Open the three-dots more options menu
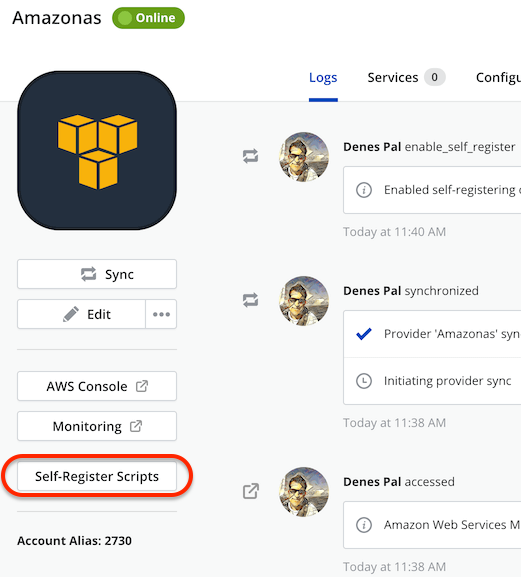This screenshot has height=577, width=521. tap(161, 314)
